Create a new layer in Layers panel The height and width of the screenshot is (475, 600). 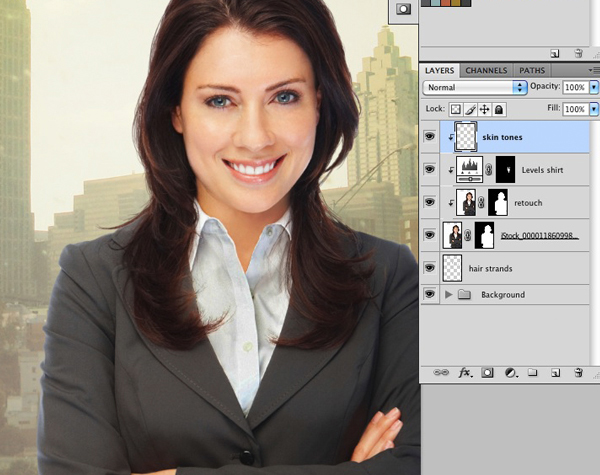point(555,372)
